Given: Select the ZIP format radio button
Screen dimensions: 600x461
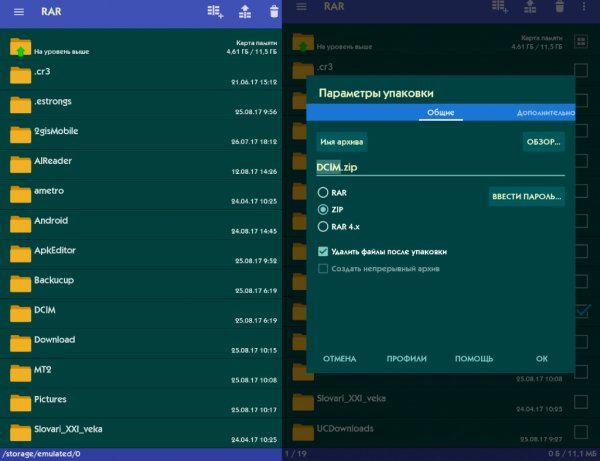Looking at the screenshot, I should (x=323, y=209).
